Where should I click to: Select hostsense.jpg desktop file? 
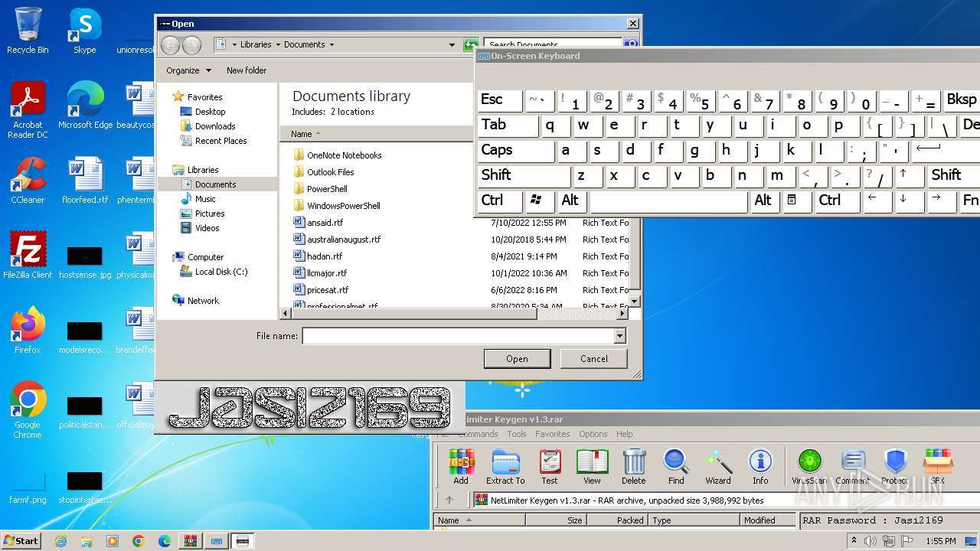84,260
